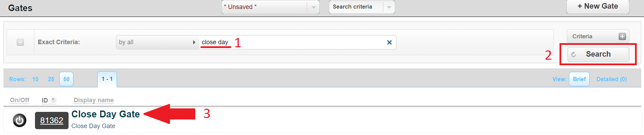Image resolution: width=644 pixels, height=135 pixels.
Task: Run the Search button
Action: point(598,54)
